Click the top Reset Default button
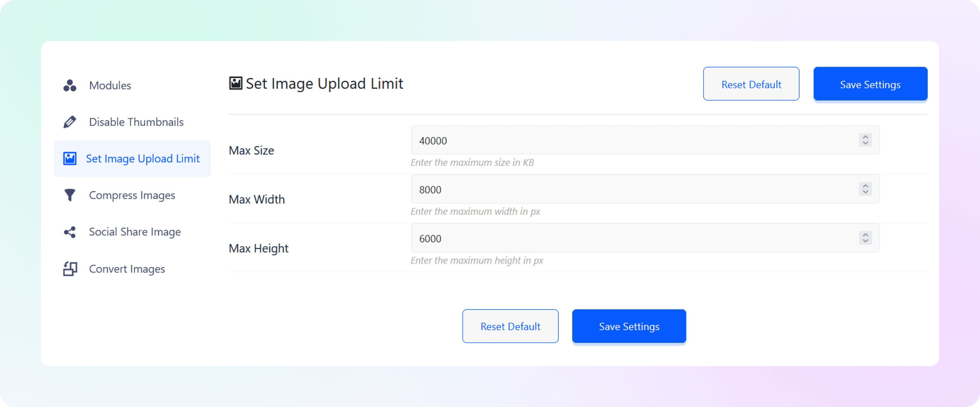This screenshot has height=407, width=980. coord(751,84)
